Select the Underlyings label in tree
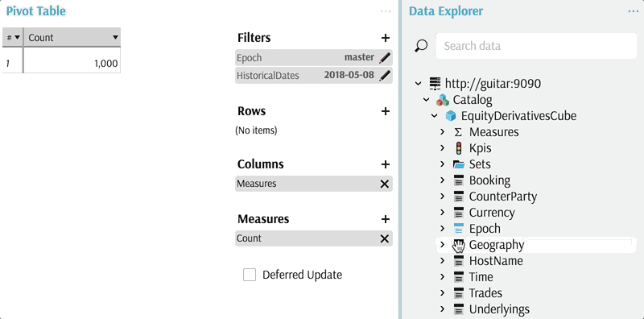Screen dimensions: 644x319 [499, 309]
